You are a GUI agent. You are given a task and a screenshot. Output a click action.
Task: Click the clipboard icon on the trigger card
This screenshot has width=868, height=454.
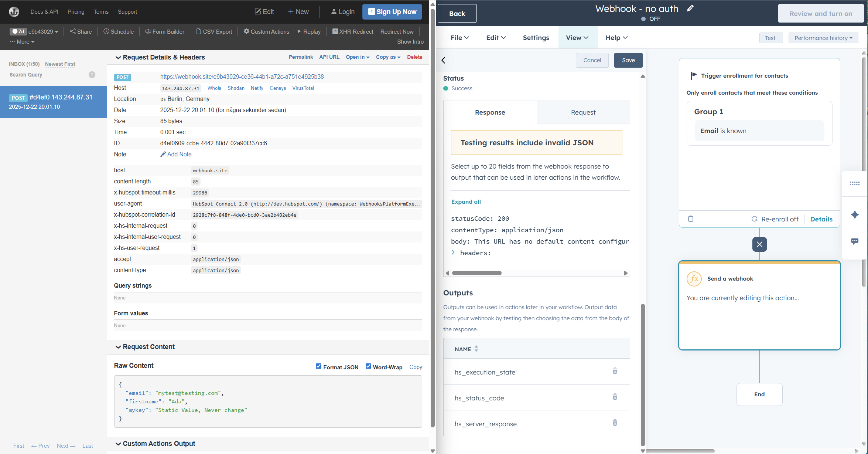tap(691, 218)
